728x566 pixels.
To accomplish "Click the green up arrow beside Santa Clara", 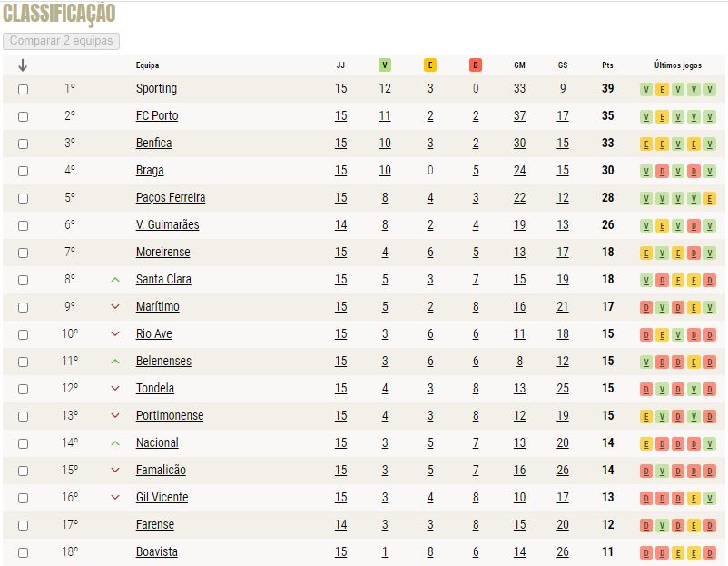I will (115, 280).
